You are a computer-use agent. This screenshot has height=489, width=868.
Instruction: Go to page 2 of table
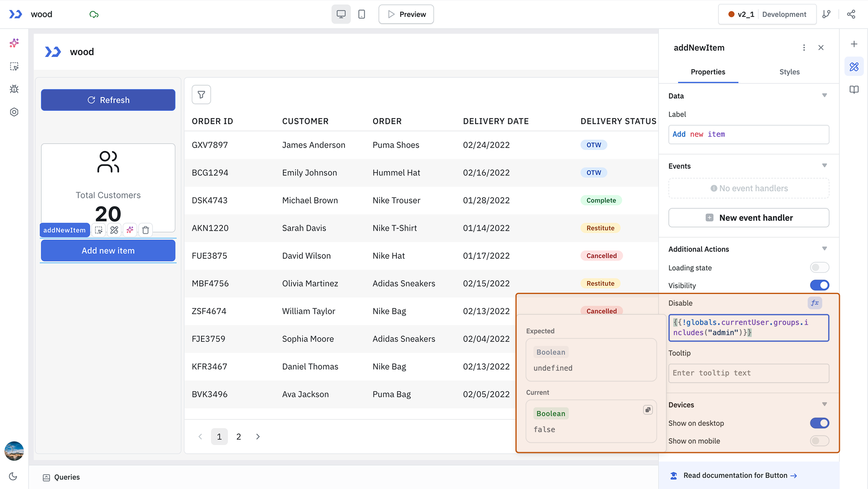[x=239, y=437]
